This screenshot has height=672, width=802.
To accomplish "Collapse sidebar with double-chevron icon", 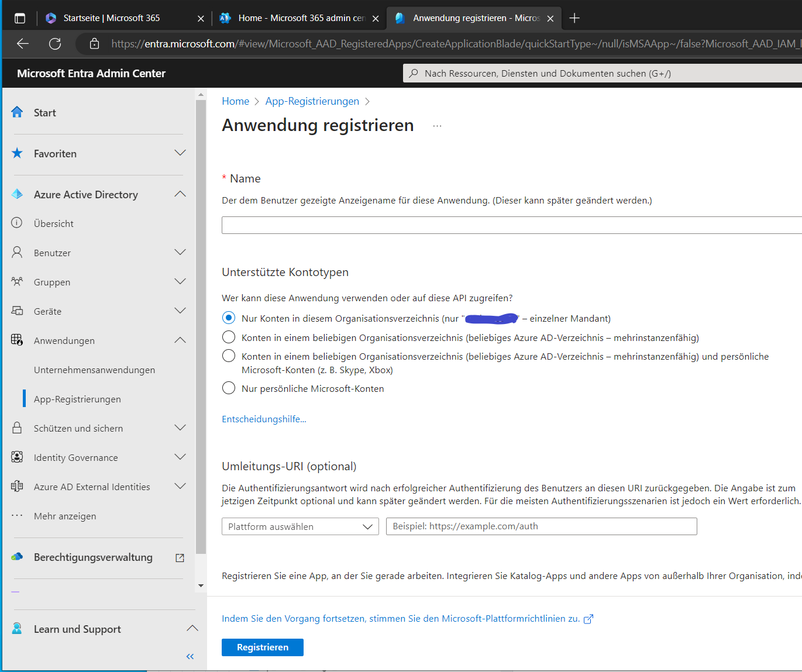I will tap(190, 656).
